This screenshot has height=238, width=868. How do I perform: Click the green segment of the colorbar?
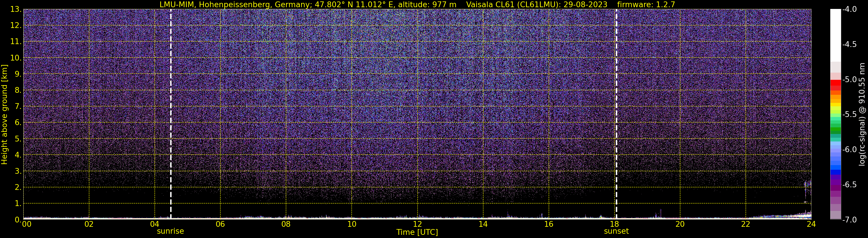pos(835,129)
